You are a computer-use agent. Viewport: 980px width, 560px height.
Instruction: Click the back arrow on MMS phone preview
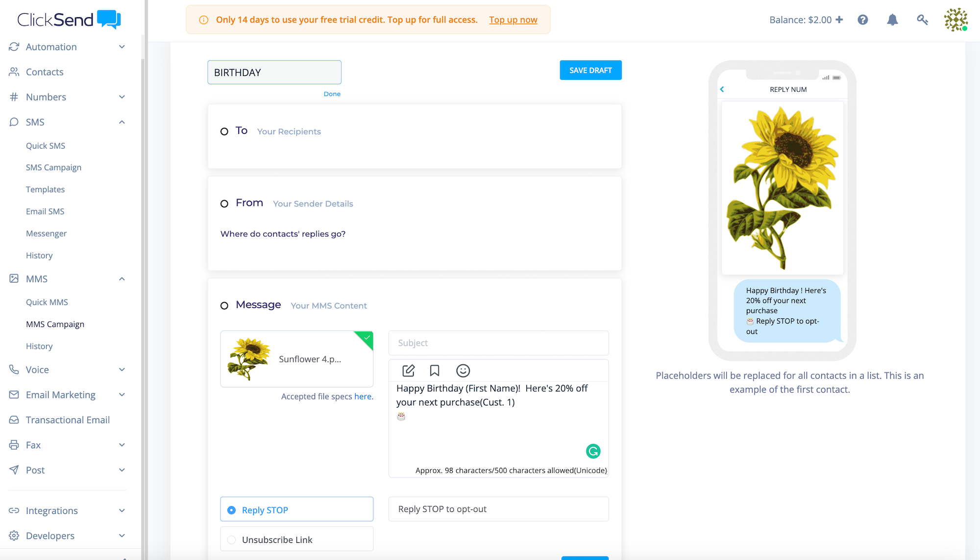(x=723, y=89)
